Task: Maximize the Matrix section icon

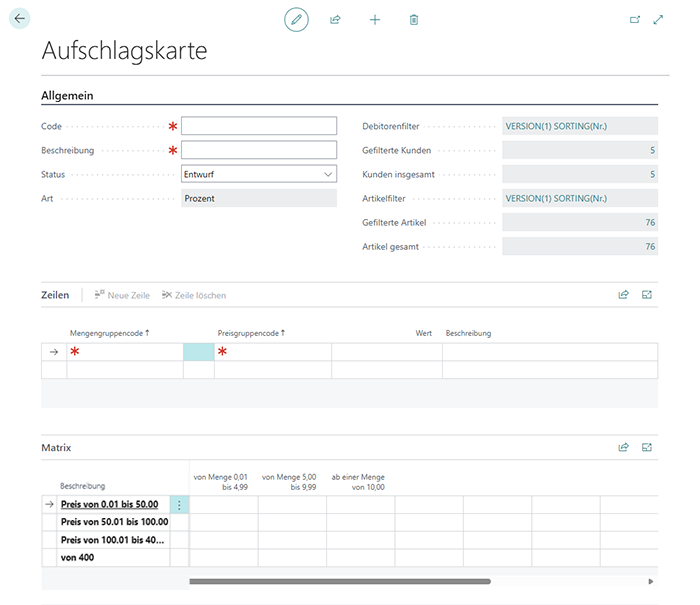Action: tap(647, 448)
